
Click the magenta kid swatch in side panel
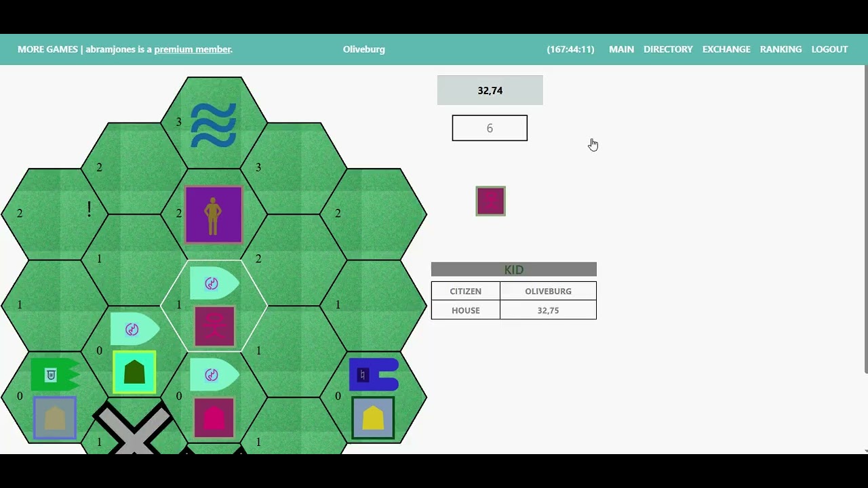490,201
